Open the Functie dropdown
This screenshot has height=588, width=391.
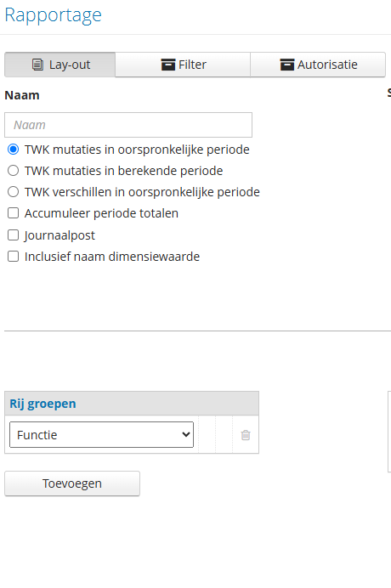point(101,434)
